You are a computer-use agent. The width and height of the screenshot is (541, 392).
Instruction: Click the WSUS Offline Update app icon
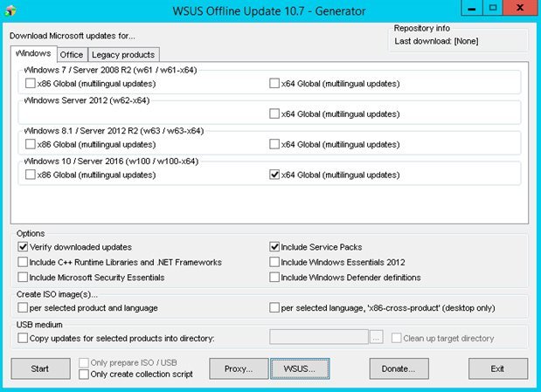(x=10, y=10)
